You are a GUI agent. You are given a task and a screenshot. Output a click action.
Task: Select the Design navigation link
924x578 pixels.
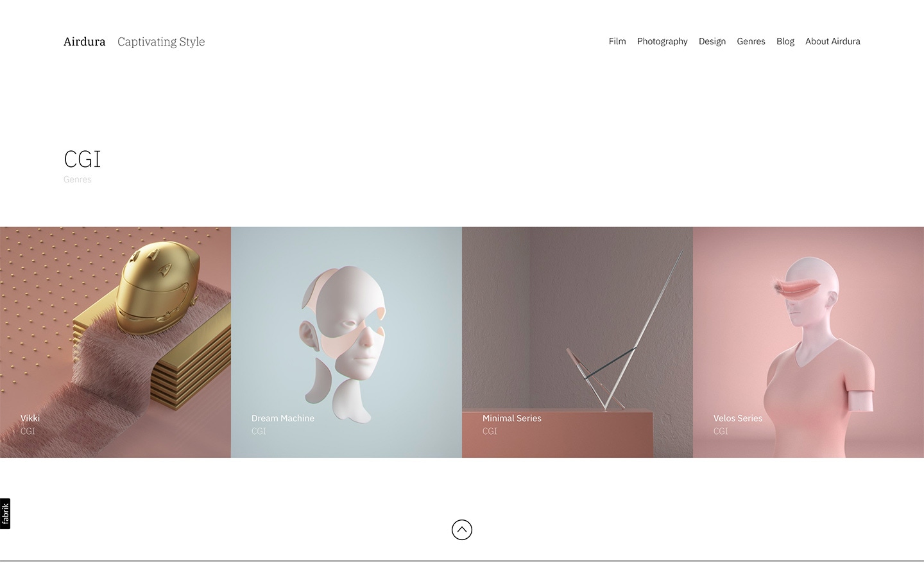click(712, 41)
